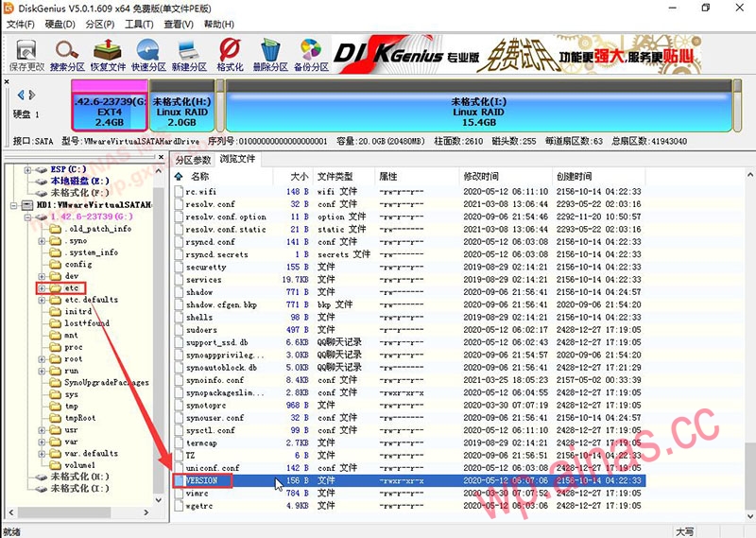Select the rc.wifi file
This screenshot has width=756, height=538.
(201, 192)
